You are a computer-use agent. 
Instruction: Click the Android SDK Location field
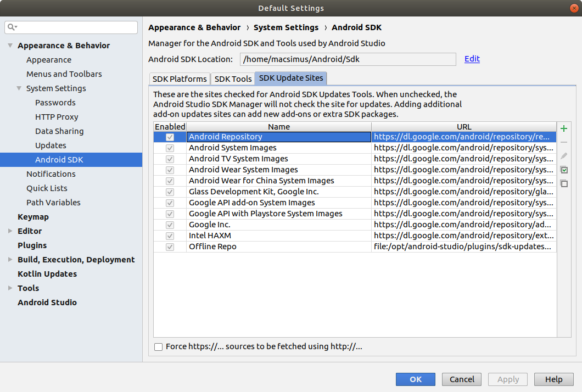point(348,59)
